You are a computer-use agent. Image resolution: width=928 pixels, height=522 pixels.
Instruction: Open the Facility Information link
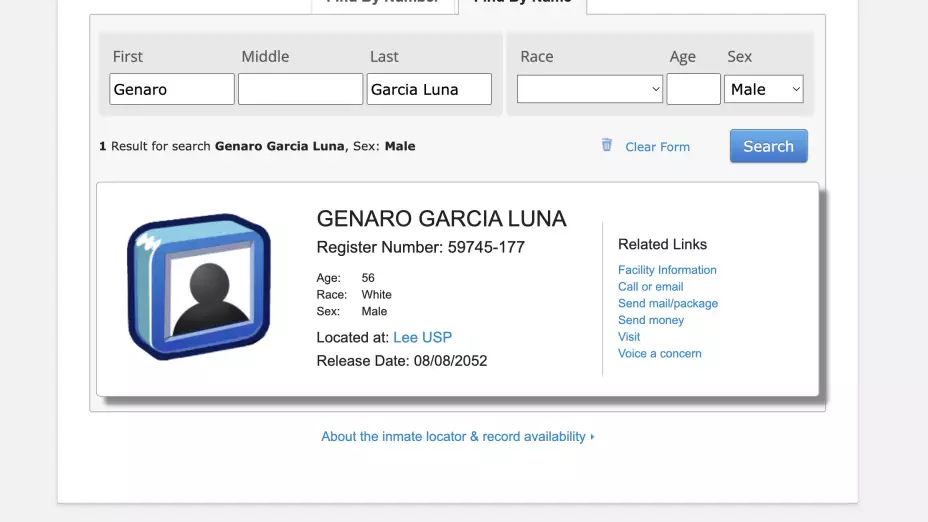[667, 270]
